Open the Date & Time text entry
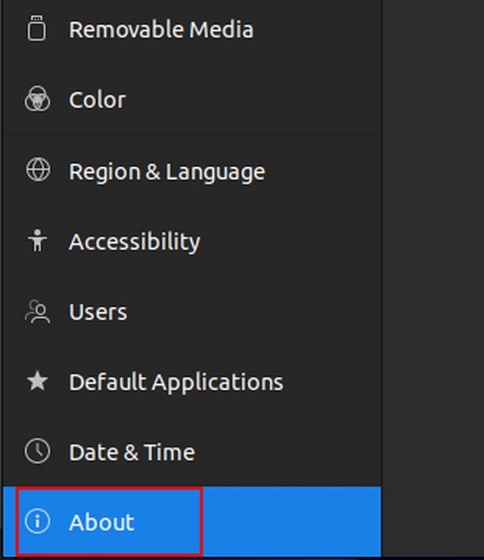484x560 pixels. [132, 452]
